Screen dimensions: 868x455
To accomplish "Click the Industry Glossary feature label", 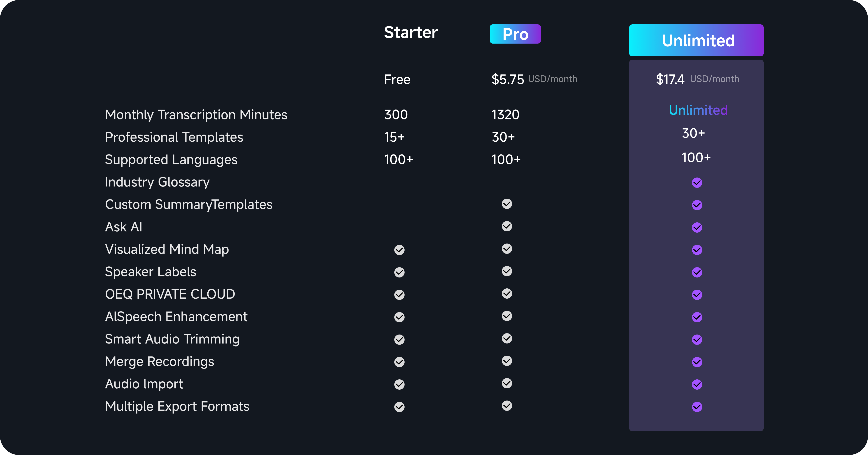I will pos(157,182).
